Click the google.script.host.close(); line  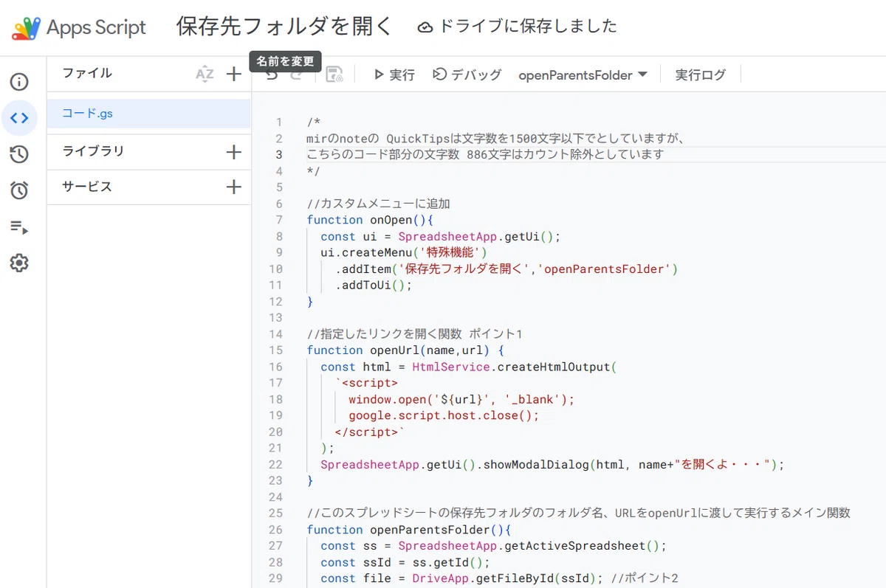point(444,415)
